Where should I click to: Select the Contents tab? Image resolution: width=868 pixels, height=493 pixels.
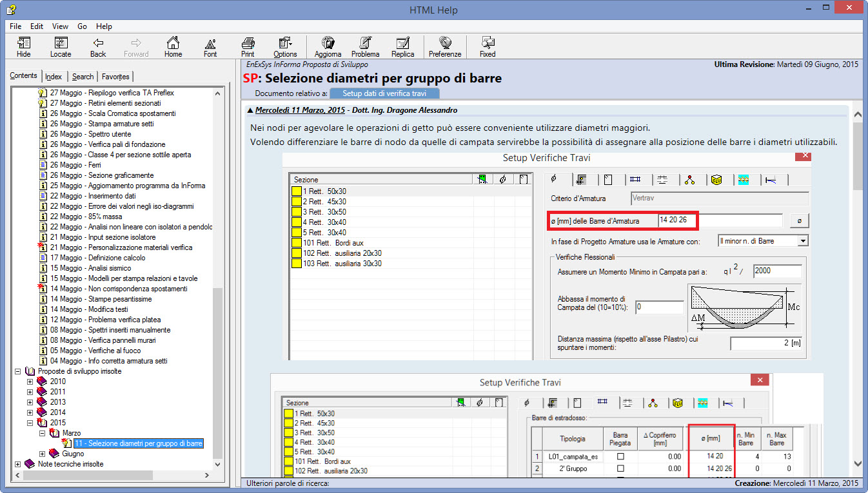[x=24, y=76]
